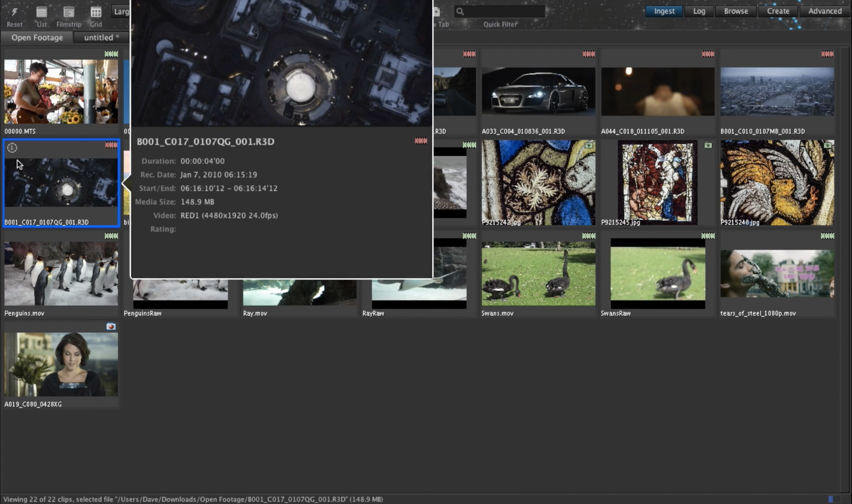Open the Advanced workspace
852x504 pixels.
click(x=825, y=11)
